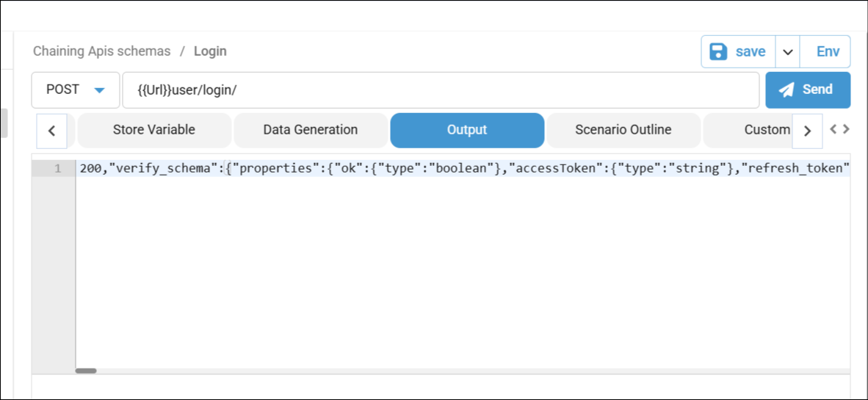This screenshot has height=400, width=868.
Task: Click line number 1 in editor gutter
Action: pos(57,169)
